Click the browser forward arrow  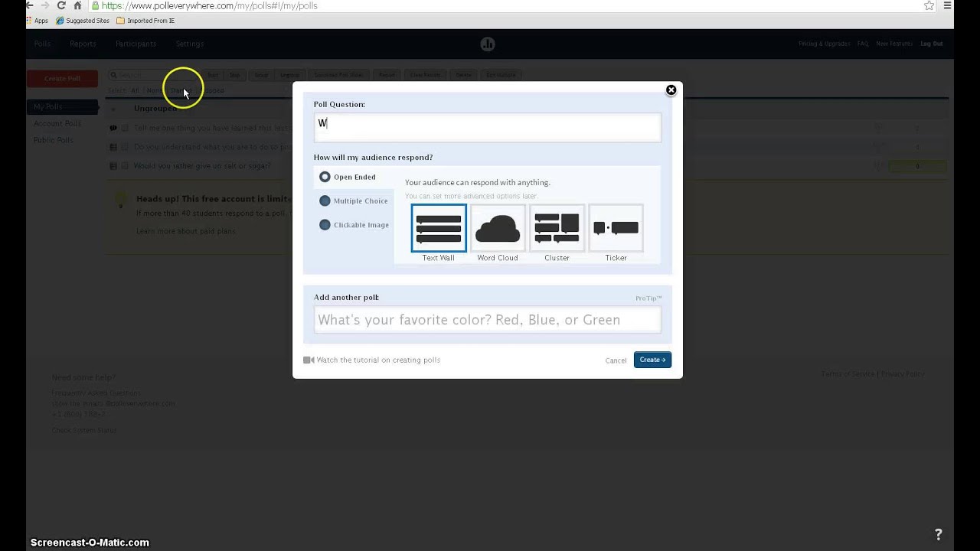click(44, 5)
